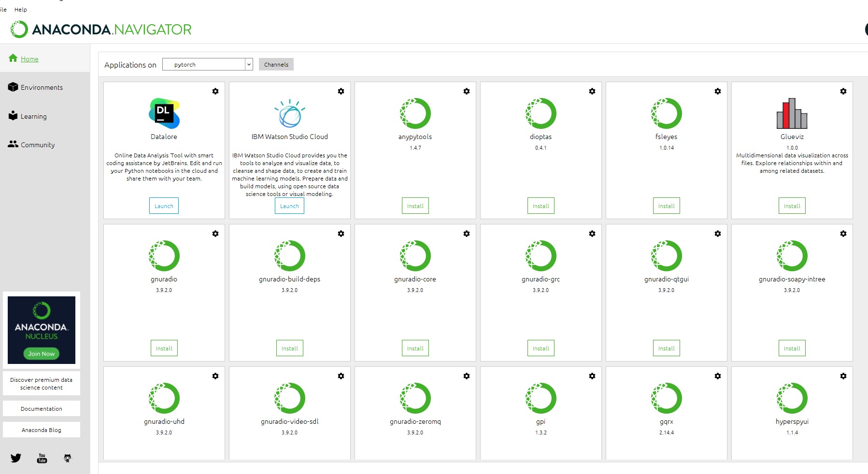Viewport: 868px width, 474px height.
Task: Open the gnuradio-soapy-intree gear icon
Action: (x=843, y=234)
